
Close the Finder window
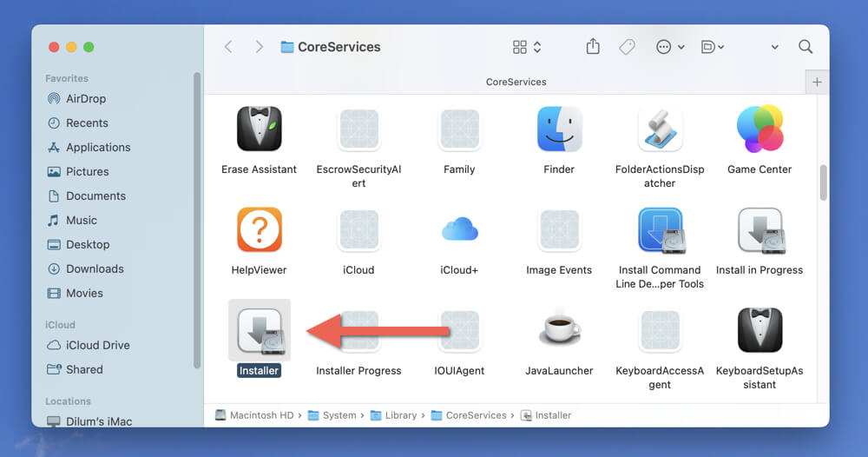click(54, 47)
